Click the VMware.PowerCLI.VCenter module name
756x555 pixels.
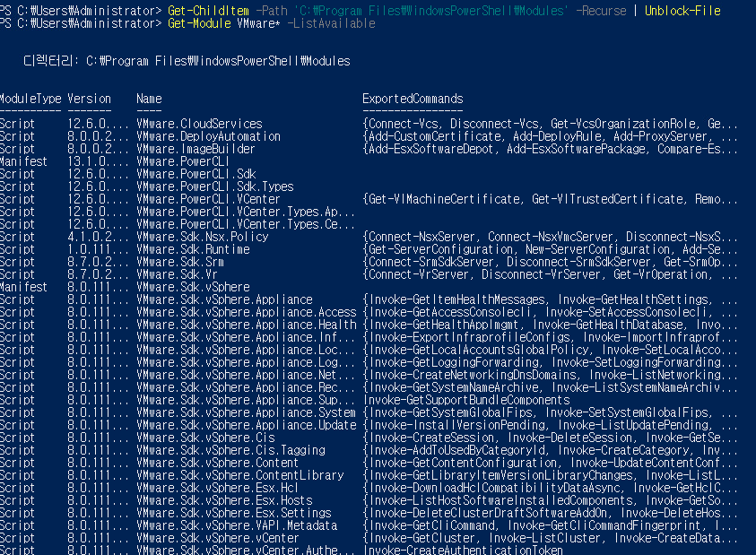(208, 199)
